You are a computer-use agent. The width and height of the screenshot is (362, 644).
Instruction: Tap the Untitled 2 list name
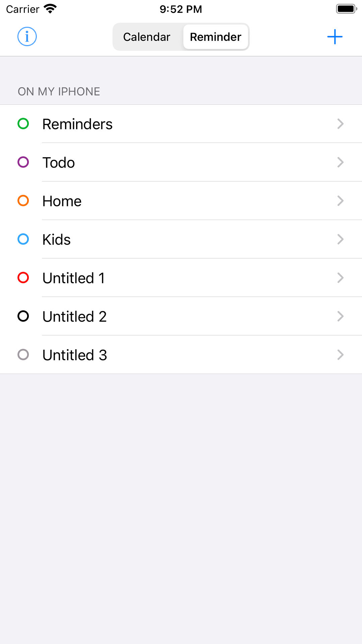click(74, 317)
